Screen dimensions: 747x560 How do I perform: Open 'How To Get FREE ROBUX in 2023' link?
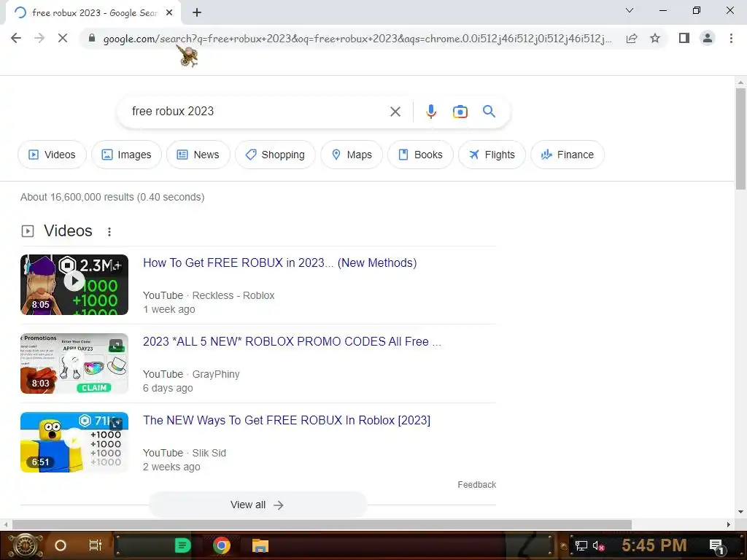pos(279,262)
